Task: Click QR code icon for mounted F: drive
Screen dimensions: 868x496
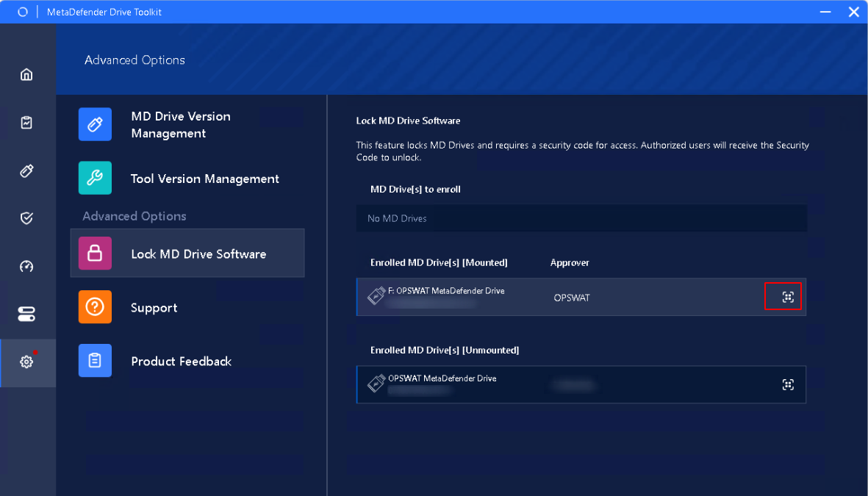Action: (x=789, y=298)
